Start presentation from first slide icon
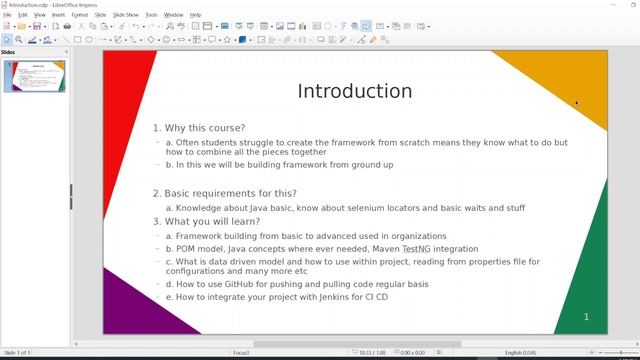Image resolution: width=640 pixels, height=360 pixels. click(239, 26)
